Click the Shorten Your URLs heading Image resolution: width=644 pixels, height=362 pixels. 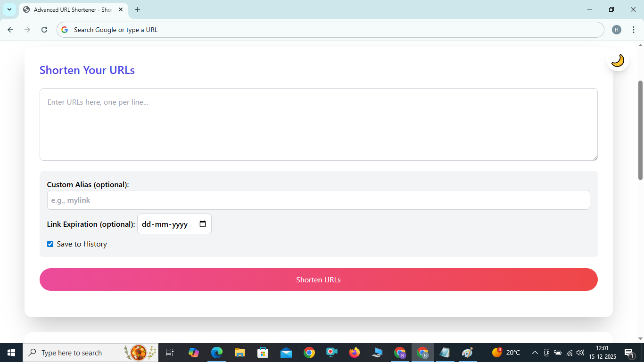coord(87,70)
